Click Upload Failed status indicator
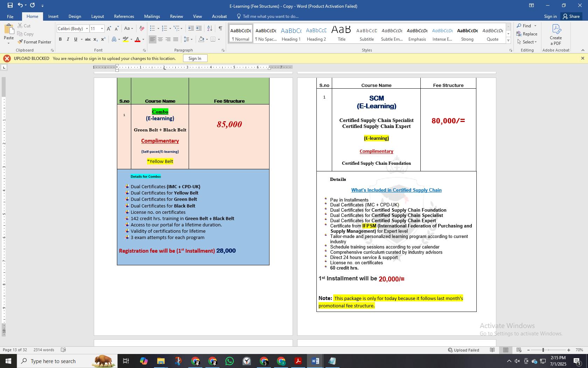This screenshot has width=588, height=368. click(x=464, y=350)
